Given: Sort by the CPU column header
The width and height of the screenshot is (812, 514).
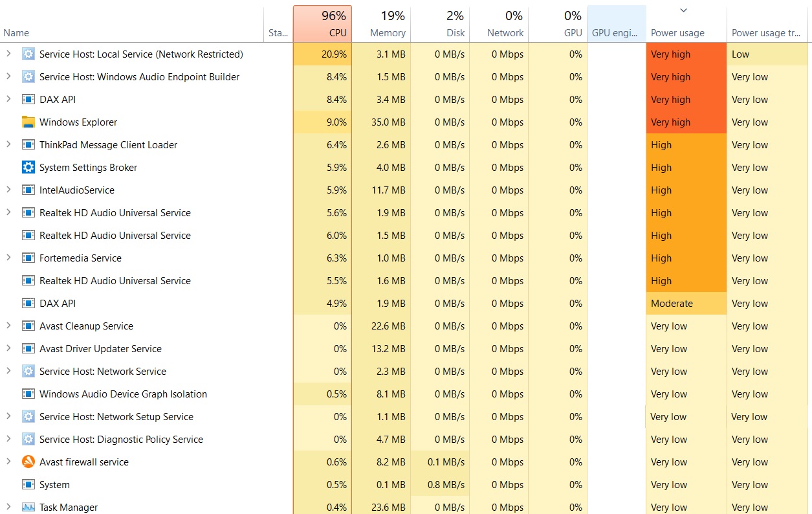Looking at the screenshot, I should [322, 24].
